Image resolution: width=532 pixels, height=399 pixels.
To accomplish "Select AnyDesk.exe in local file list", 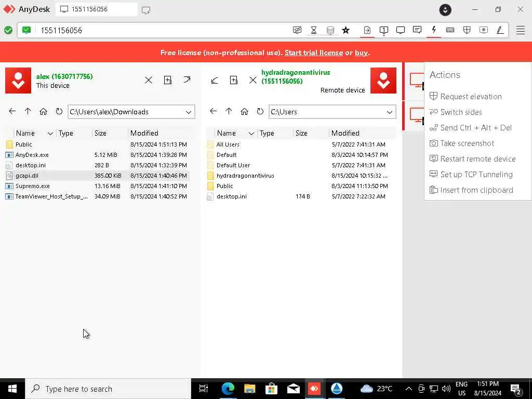I will pyautogui.click(x=97, y=155).
